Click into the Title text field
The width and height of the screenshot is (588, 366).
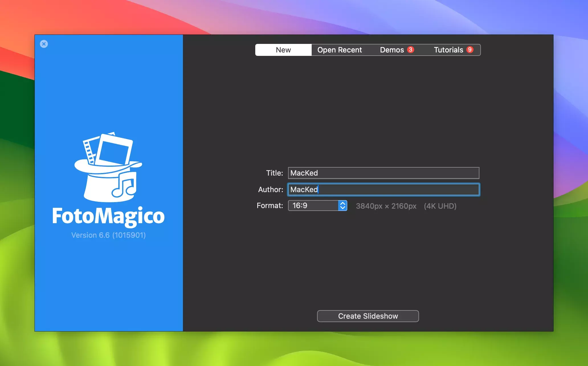coord(383,173)
